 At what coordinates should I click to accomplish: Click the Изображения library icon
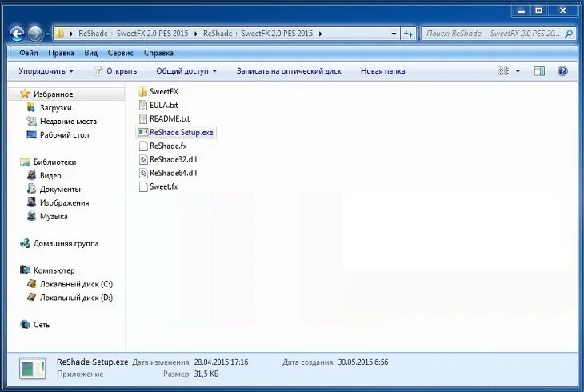[31, 202]
